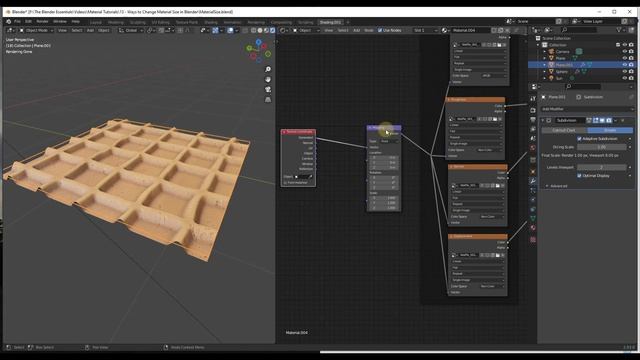The height and width of the screenshot is (360, 640).
Task: Open the node editor Add menu
Action: (356, 30)
